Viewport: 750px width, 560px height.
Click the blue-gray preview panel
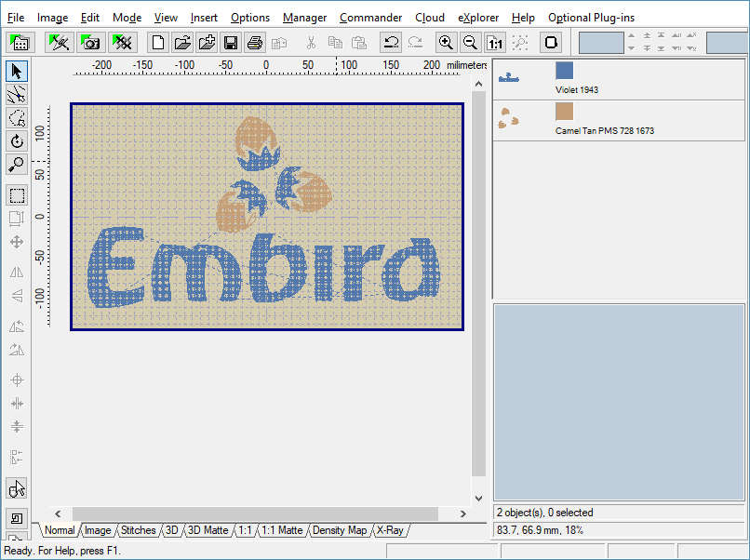pyautogui.click(x=619, y=403)
